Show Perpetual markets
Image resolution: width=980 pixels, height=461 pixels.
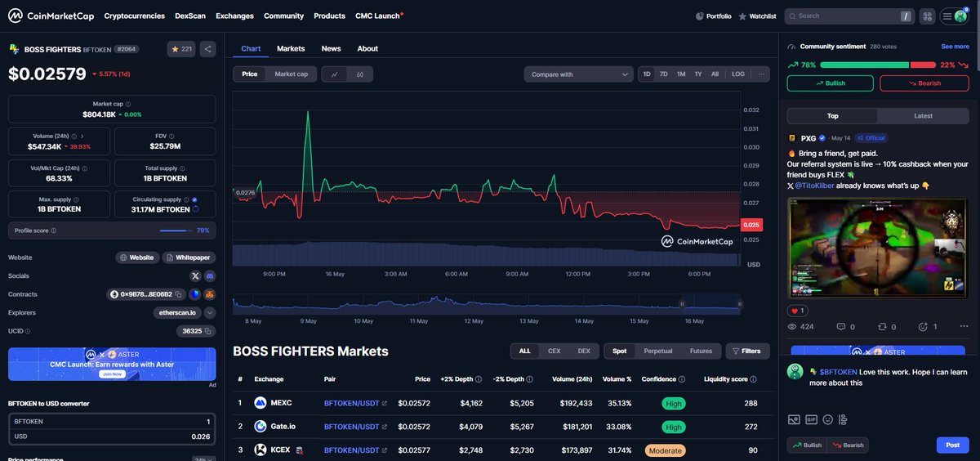pyautogui.click(x=658, y=351)
